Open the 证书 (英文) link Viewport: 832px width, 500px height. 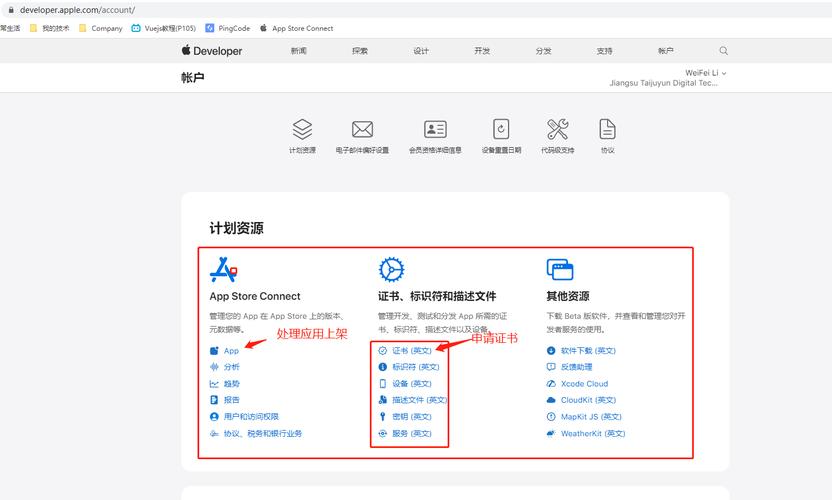pos(412,351)
